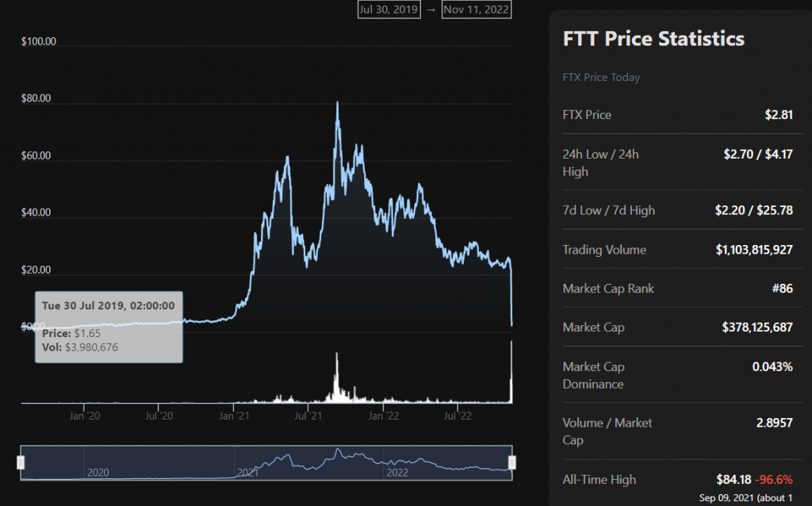Grab the right handle of the range navigator
This screenshot has width=812, height=506.
point(512,462)
